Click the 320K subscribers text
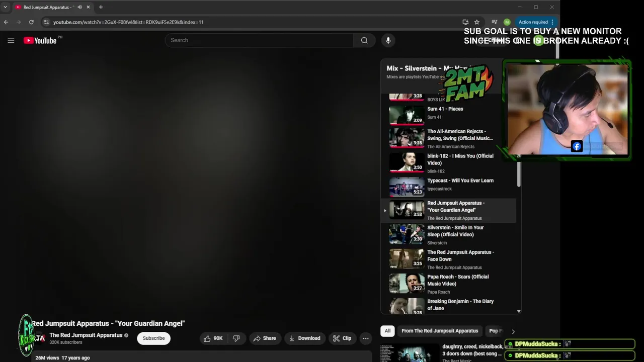The image size is (644, 362). (66, 342)
